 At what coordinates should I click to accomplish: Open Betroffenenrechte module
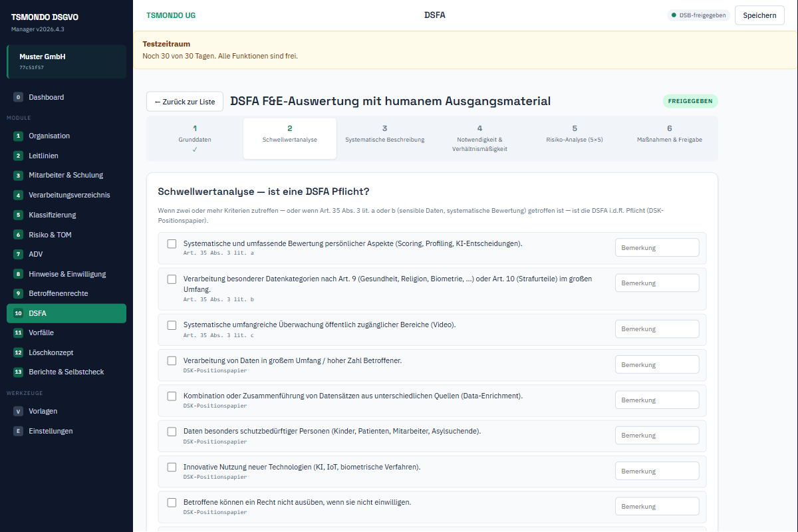(66, 293)
